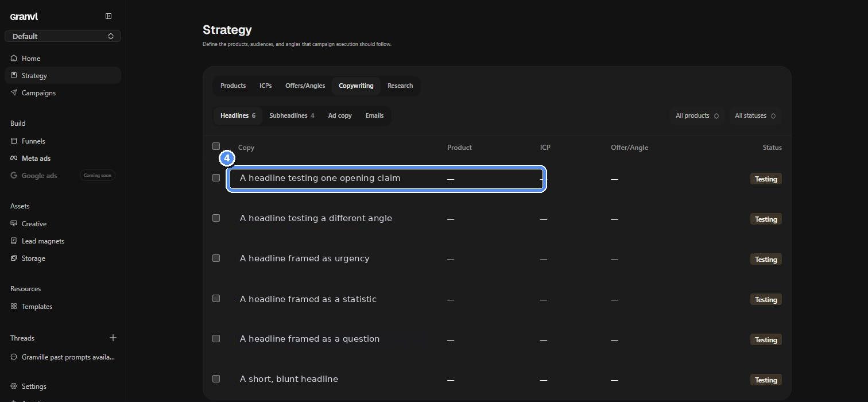Click the Granvl logo

pos(24,17)
